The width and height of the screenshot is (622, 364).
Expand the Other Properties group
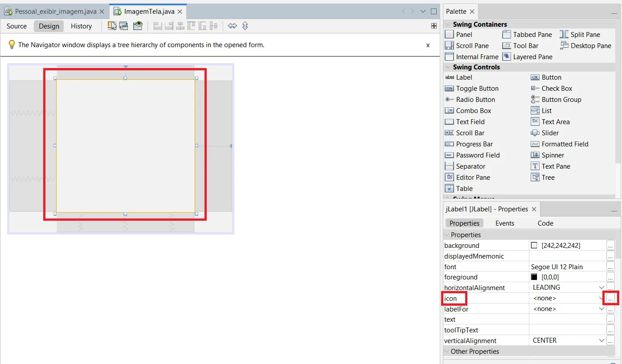pyautogui.click(x=447, y=351)
